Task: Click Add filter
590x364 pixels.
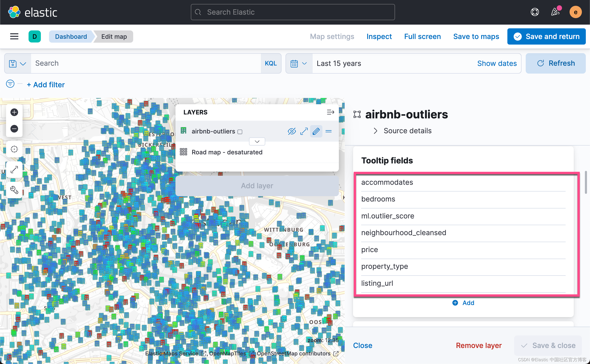Action: tap(45, 85)
